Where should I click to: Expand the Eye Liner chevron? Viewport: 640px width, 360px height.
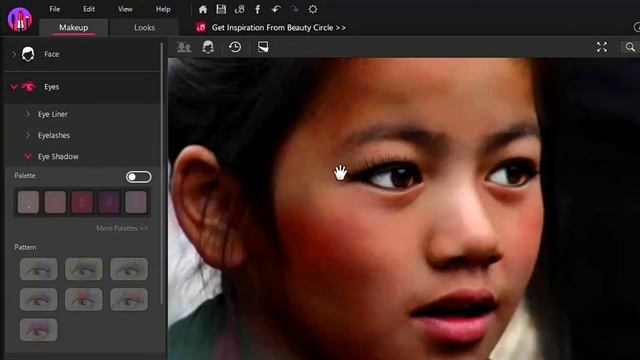coord(28,114)
